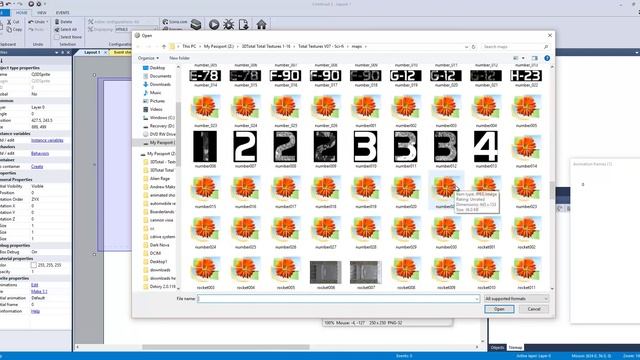The image size is (640, 360).
Task: Switch to the HOME ribbon tab
Action: [x=22, y=13]
